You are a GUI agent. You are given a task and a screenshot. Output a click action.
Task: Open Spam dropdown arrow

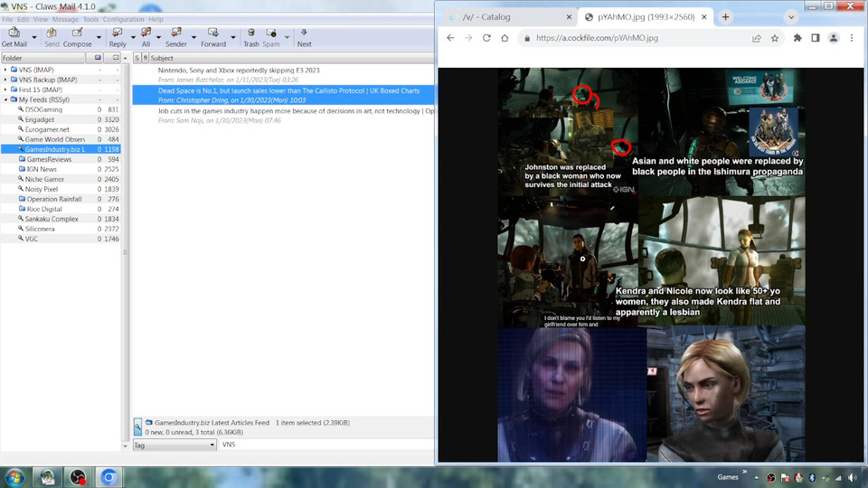287,38
